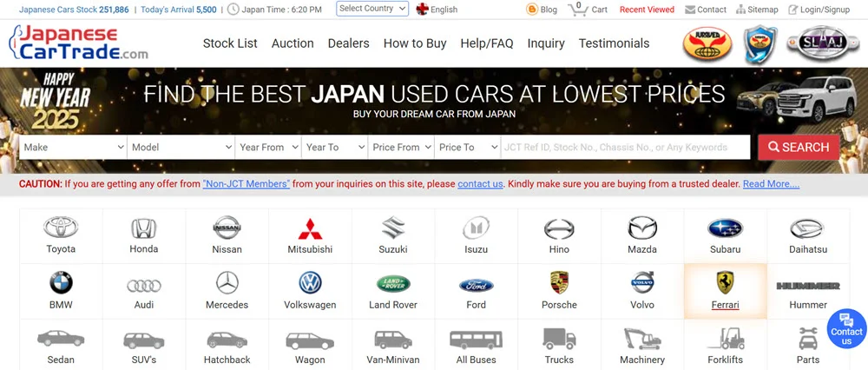Open the floating Contact us chat bubble

846,329
